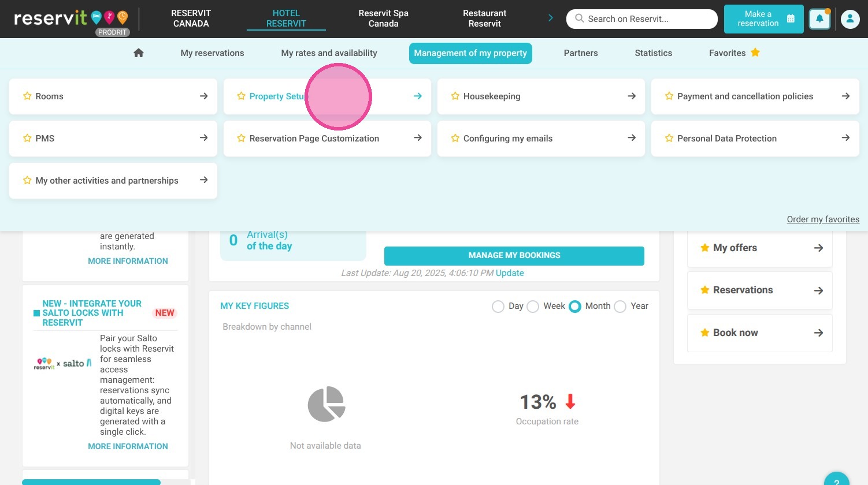Star Personal Data Protection
This screenshot has height=485, width=868.
(669, 139)
